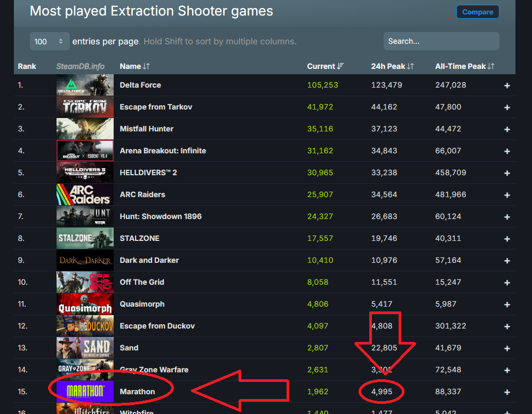Add Sand with plus icon

pos(507,348)
